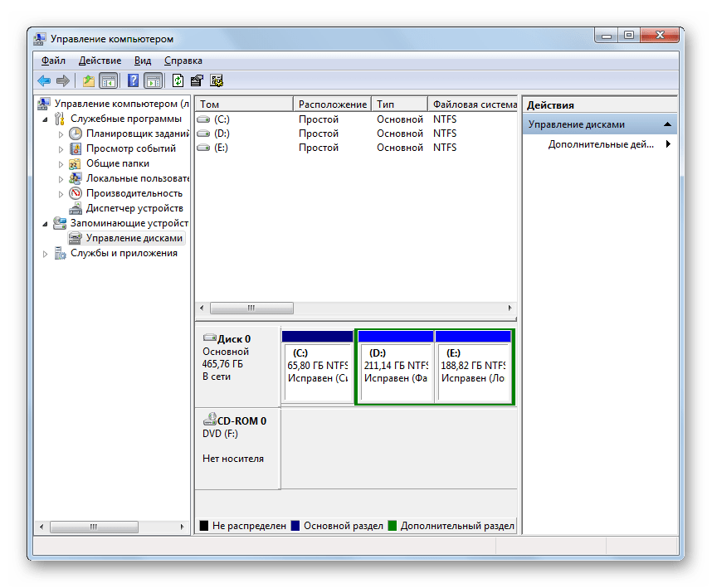The image size is (712, 588).
Task: Open Диспетчер устройств in the tree
Action: click(x=134, y=208)
